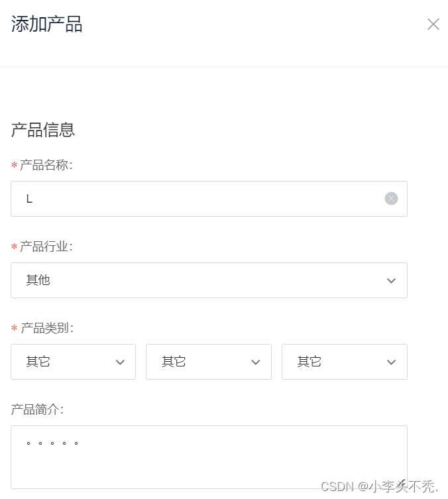Select the 产品信息 section heading
This screenshot has width=448, height=499.
click(x=43, y=130)
